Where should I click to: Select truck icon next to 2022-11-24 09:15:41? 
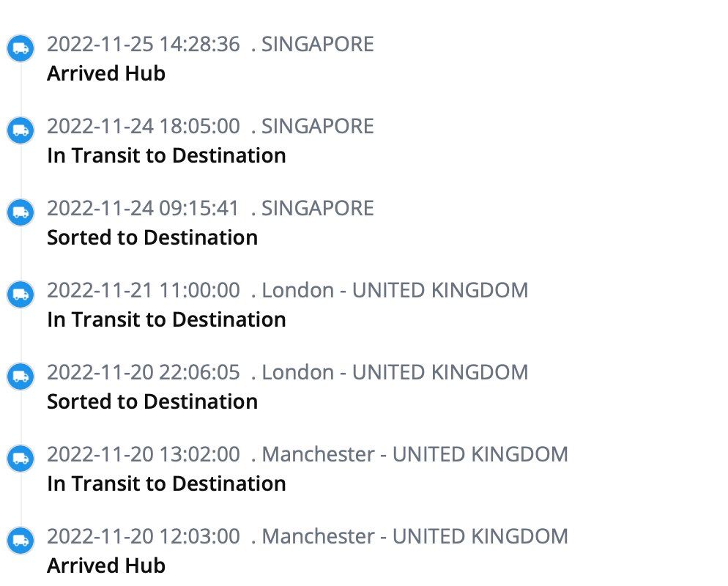pos(21,212)
